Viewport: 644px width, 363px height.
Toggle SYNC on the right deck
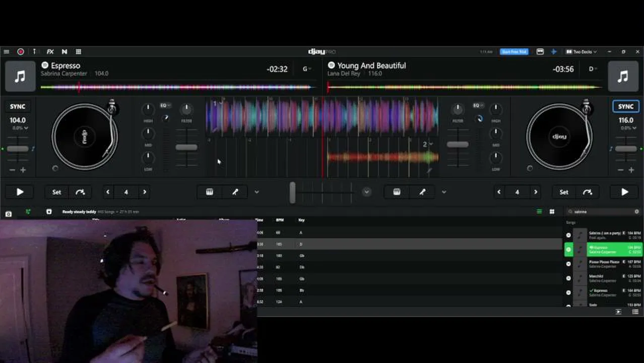coord(626,106)
